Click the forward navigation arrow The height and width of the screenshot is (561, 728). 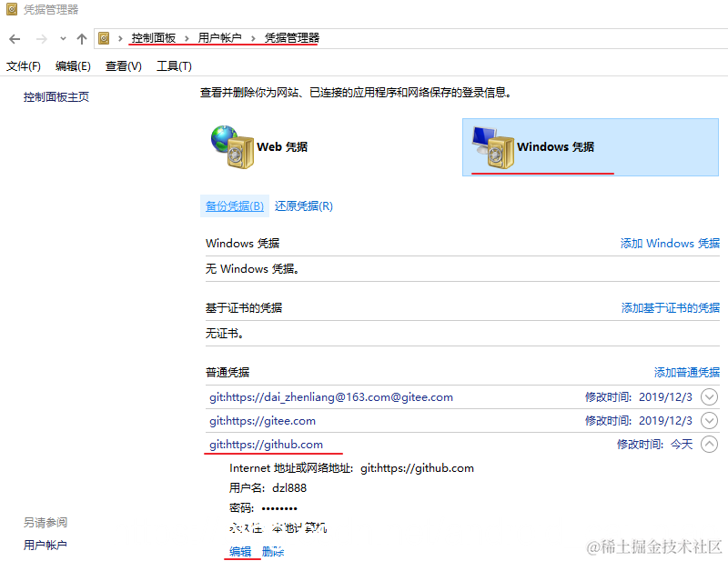(41, 39)
